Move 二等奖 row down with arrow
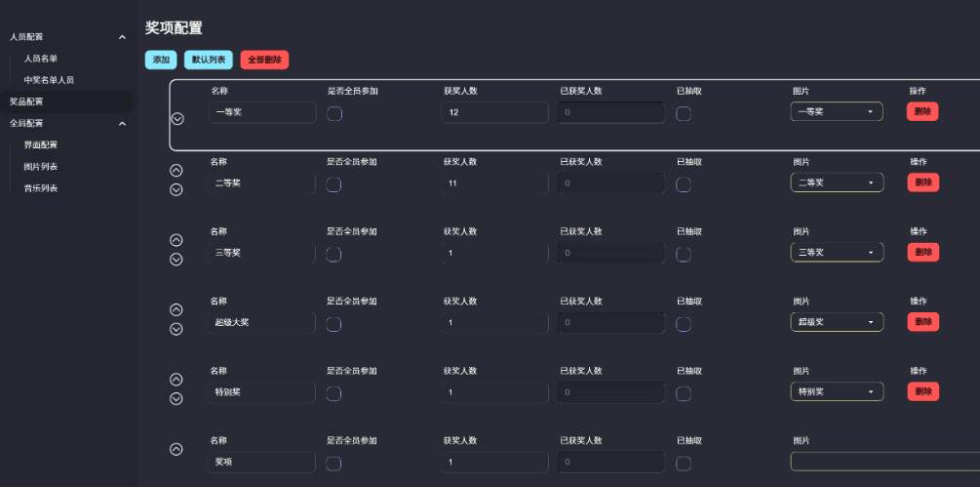Viewport: 980px width, 487px height. click(176, 189)
